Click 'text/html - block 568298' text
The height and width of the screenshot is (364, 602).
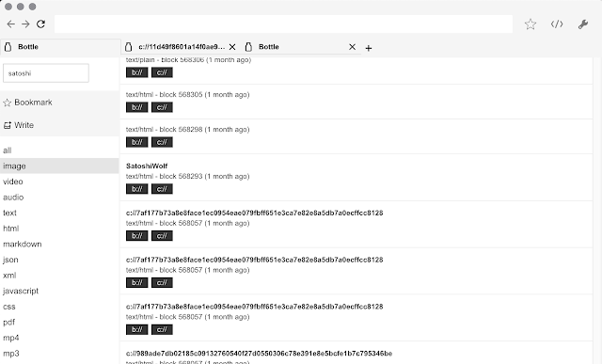click(x=164, y=130)
